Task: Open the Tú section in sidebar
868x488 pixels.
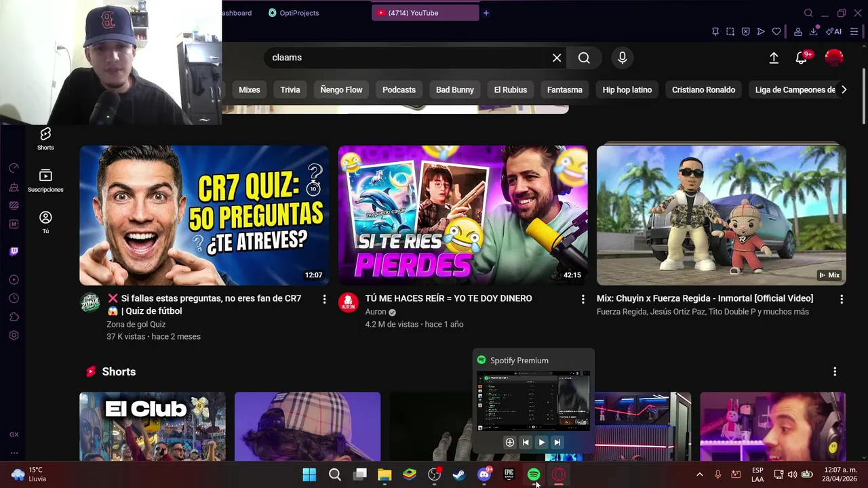Action: (45, 222)
